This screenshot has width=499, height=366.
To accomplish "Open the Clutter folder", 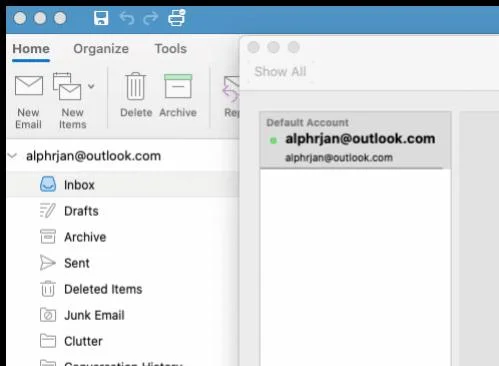I will 123,341.
